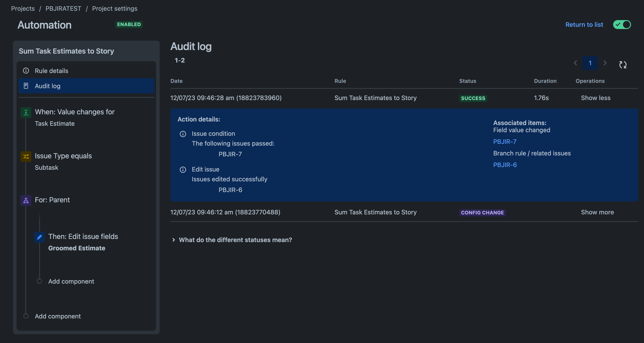Click info icon beside Issue condition
This screenshot has width=644, height=343.
click(183, 134)
